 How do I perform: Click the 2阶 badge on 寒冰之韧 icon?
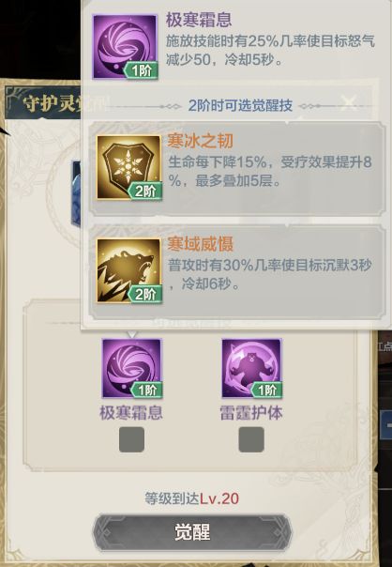[x=144, y=191]
